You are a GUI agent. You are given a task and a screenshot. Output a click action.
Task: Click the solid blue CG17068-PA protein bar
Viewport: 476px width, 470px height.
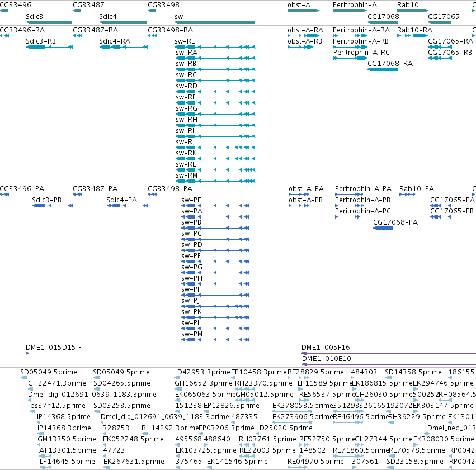coord(383,228)
